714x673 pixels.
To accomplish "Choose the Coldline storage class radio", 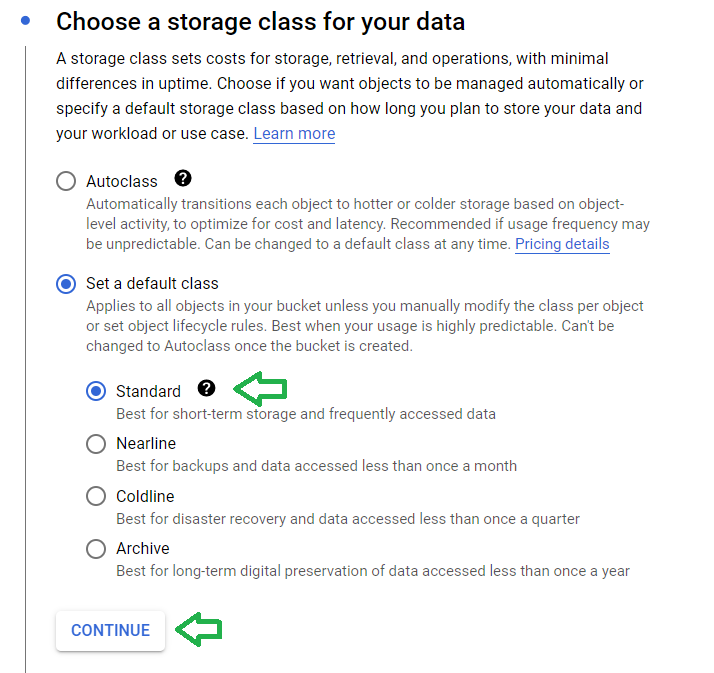I will pos(96,496).
